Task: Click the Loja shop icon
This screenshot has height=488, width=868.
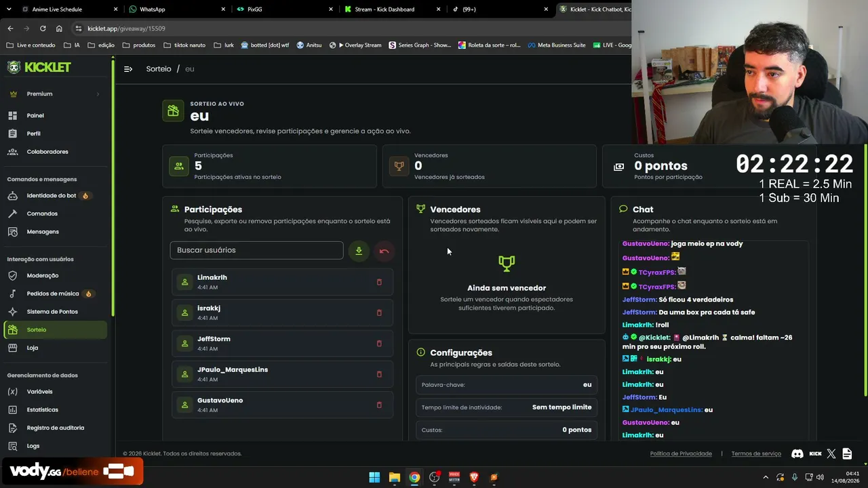Action: [12, 348]
